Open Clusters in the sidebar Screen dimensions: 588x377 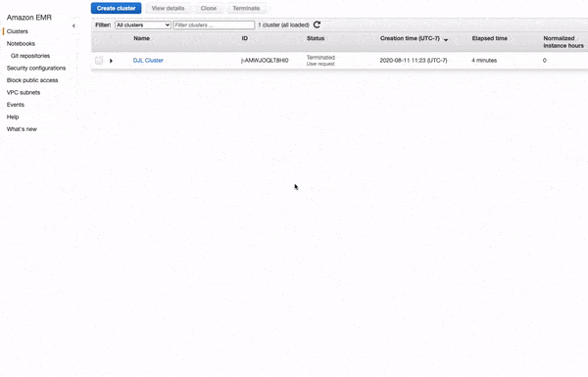click(18, 31)
